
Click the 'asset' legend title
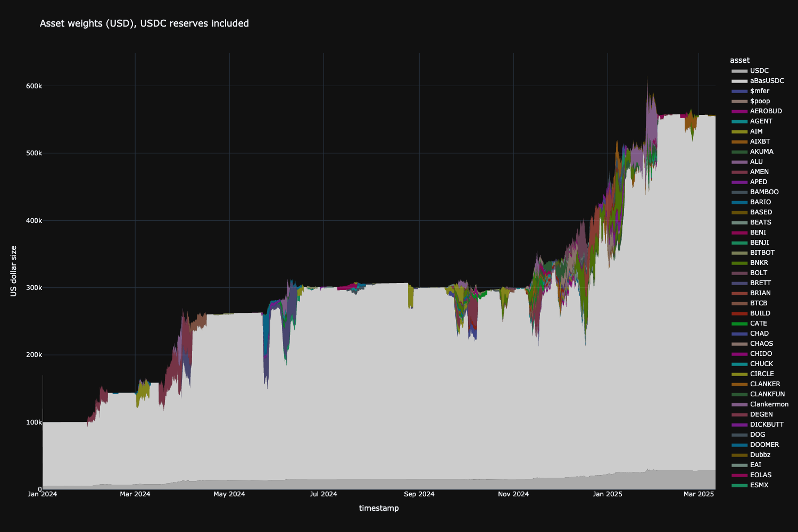[x=740, y=61]
